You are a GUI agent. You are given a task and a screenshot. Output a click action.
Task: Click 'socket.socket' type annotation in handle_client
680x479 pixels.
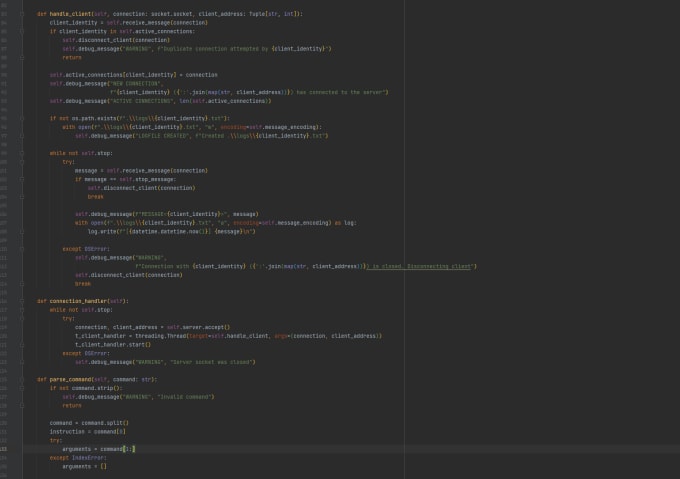[172, 14]
